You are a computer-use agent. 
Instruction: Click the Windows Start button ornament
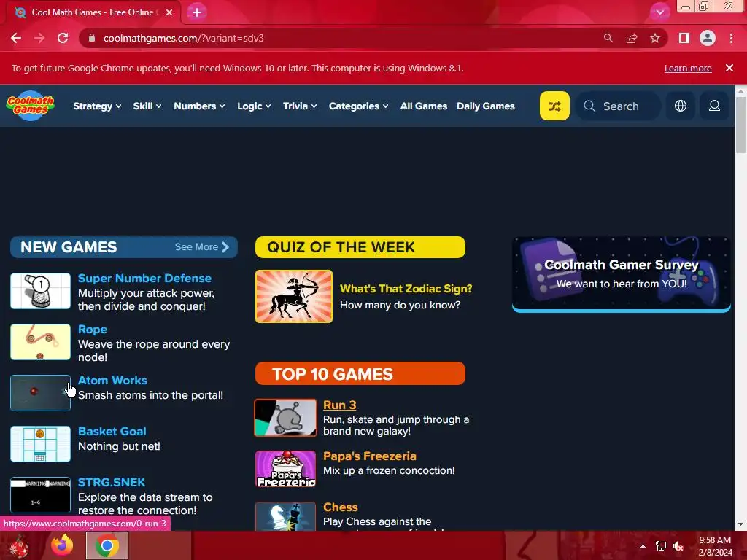pos(19,545)
